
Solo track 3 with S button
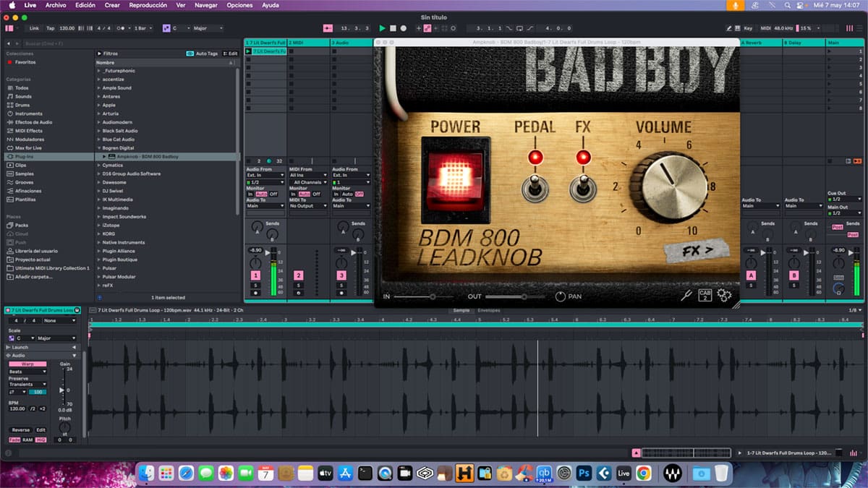[341, 286]
